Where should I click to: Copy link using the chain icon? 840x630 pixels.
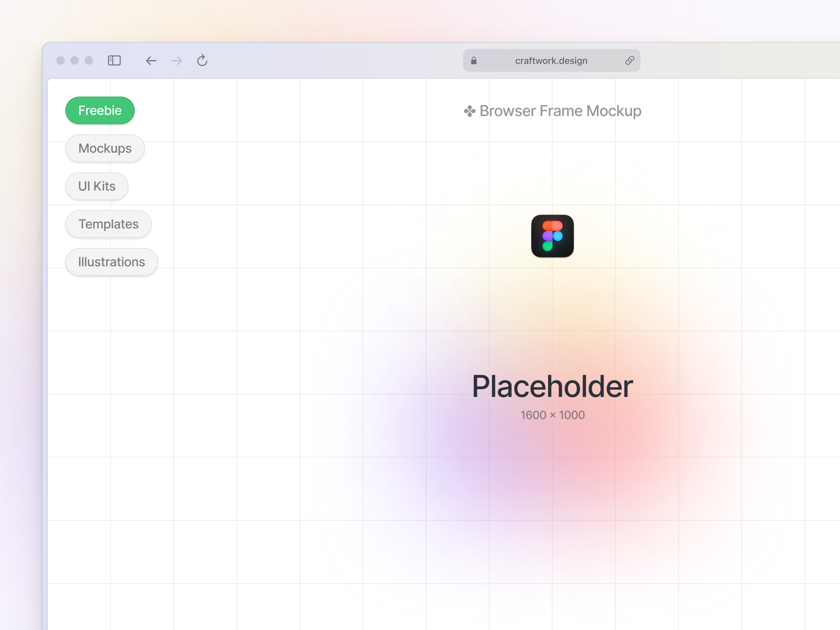[630, 60]
